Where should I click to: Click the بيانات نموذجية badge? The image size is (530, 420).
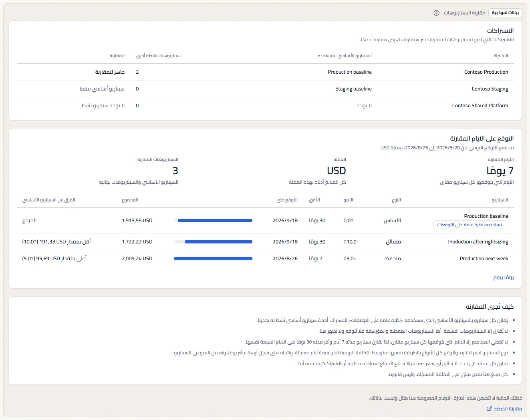point(505,13)
